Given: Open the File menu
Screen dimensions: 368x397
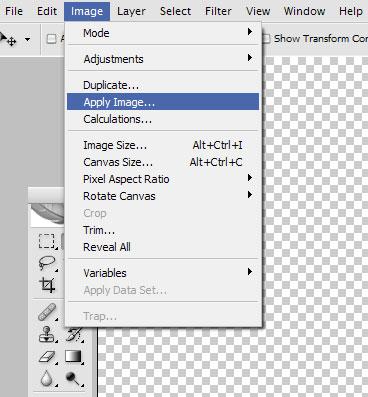Looking at the screenshot, I should click(14, 11).
